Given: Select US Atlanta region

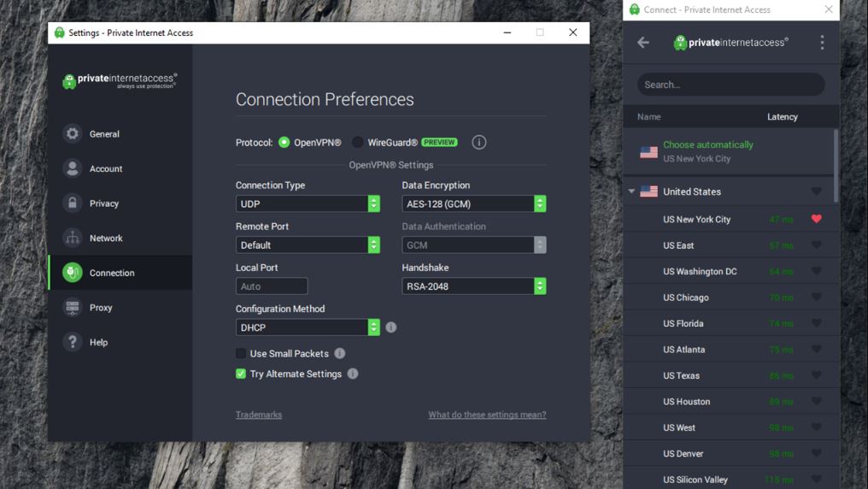Looking at the screenshot, I should coord(729,350).
